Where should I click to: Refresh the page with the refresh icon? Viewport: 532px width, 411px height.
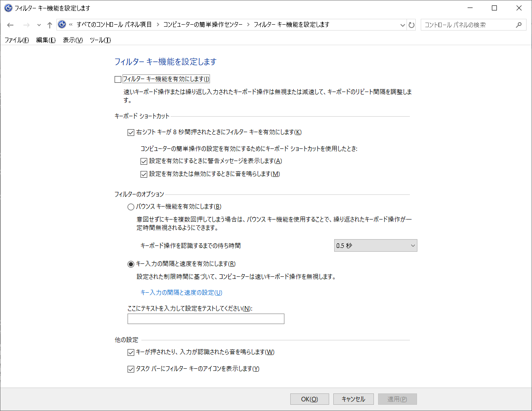pyautogui.click(x=412, y=25)
